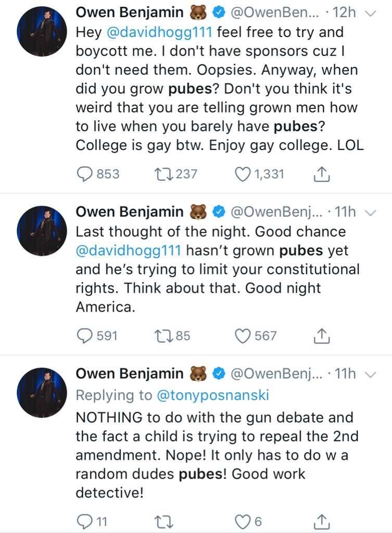Like the tweet with 6 likes
Screen dimensions: 392x533
tap(243, 520)
